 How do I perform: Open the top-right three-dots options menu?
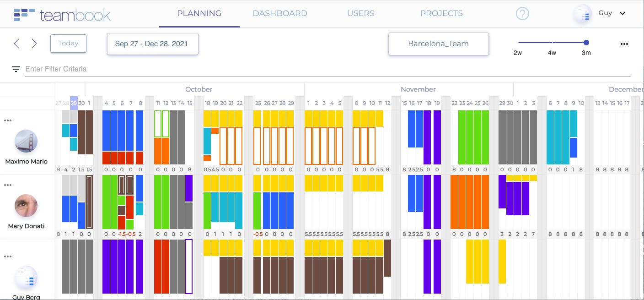pos(624,44)
